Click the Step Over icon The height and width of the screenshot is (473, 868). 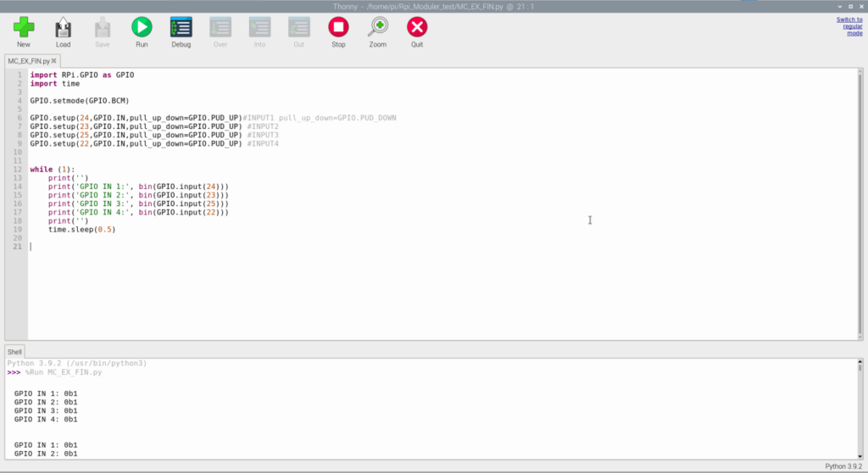pos(220,28)
